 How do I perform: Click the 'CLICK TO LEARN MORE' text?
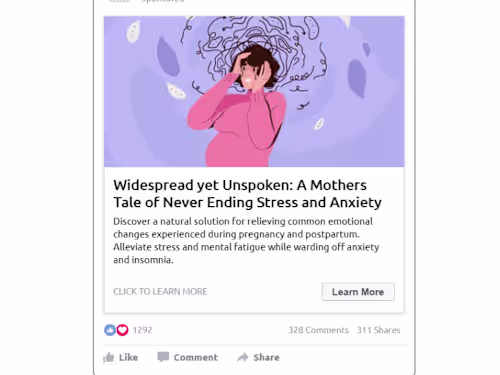coord(160,292)
